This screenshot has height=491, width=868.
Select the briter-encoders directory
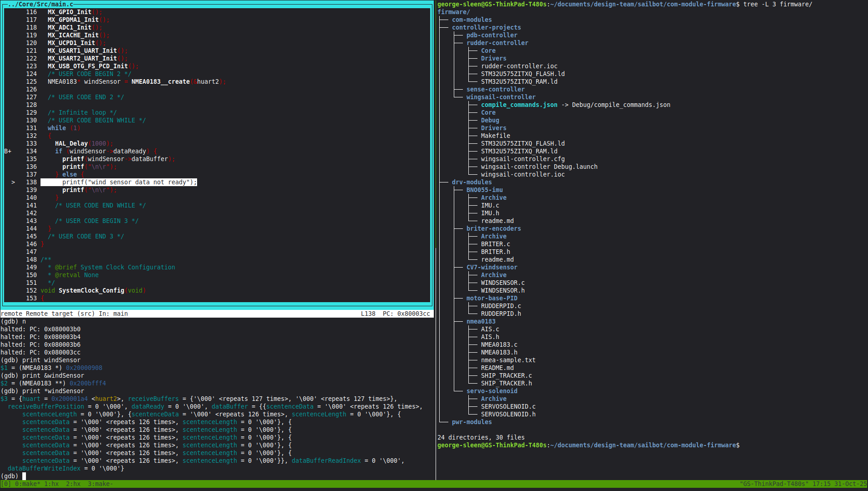point(494,228)
